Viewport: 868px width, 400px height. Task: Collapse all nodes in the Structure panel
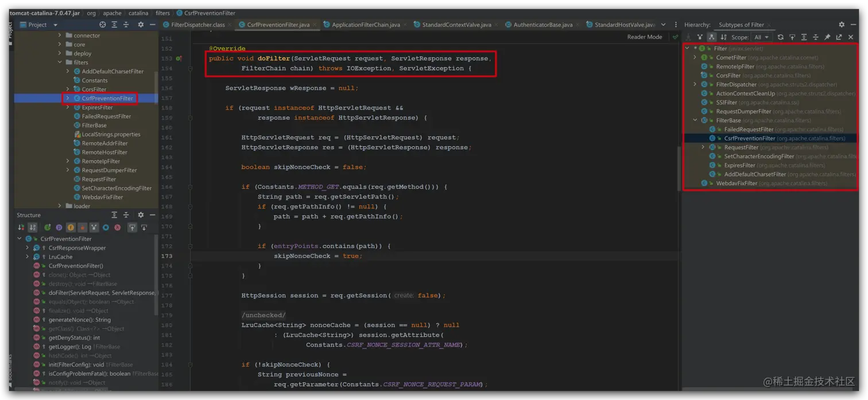pos(126,215)
